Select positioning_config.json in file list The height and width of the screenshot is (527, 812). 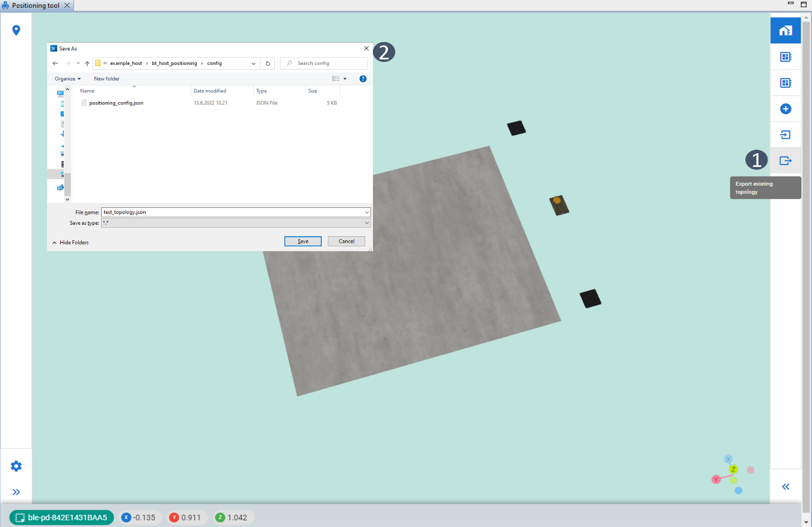115,103
